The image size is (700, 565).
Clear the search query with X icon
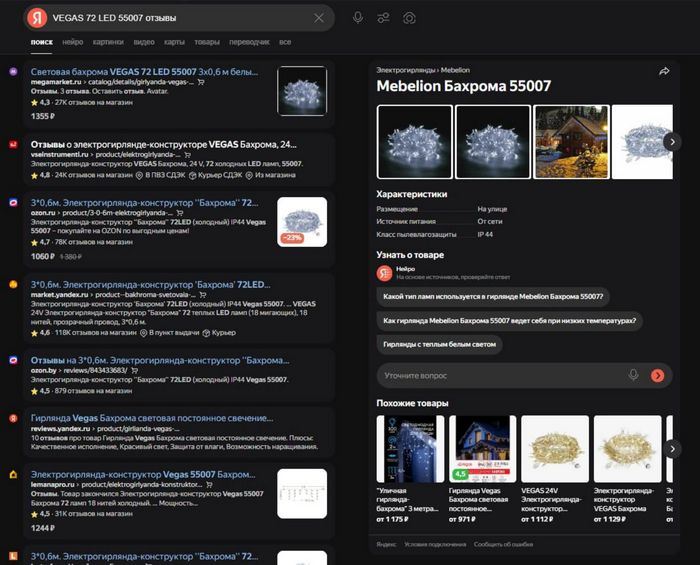pyautogui.click(x=319, y=18)
